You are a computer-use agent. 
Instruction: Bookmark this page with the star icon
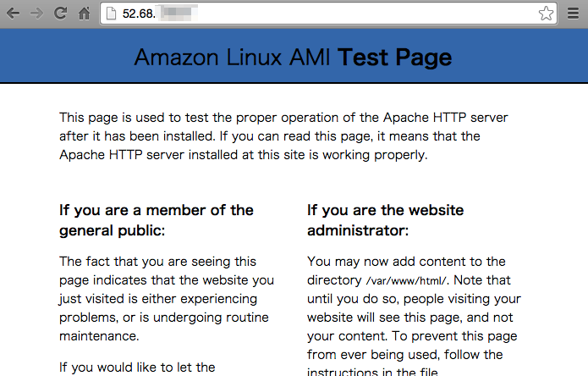coord(546,14)
